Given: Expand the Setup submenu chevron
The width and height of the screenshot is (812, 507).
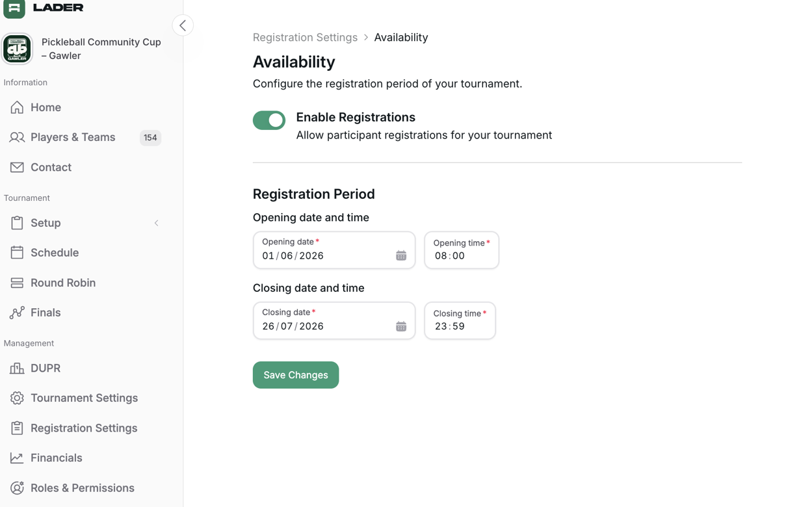Looking at the screenshot, I should pos(156,223).
